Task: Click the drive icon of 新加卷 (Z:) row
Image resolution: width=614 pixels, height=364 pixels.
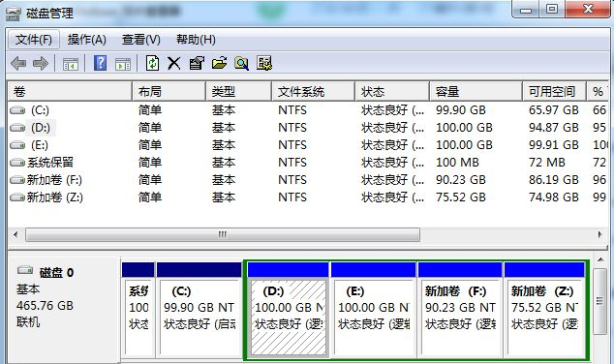Action: [17, 197]
